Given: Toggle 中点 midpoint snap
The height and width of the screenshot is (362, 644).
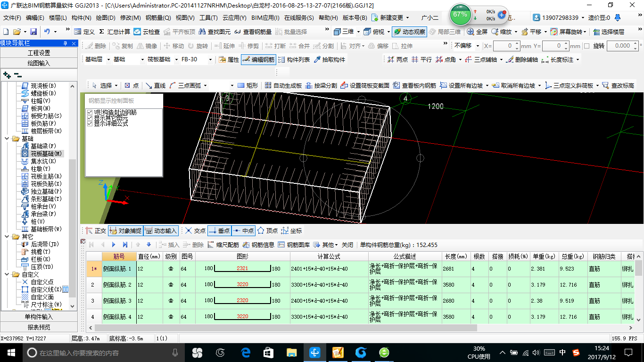Looking at the screenshot, I should [x=243, y=230].
